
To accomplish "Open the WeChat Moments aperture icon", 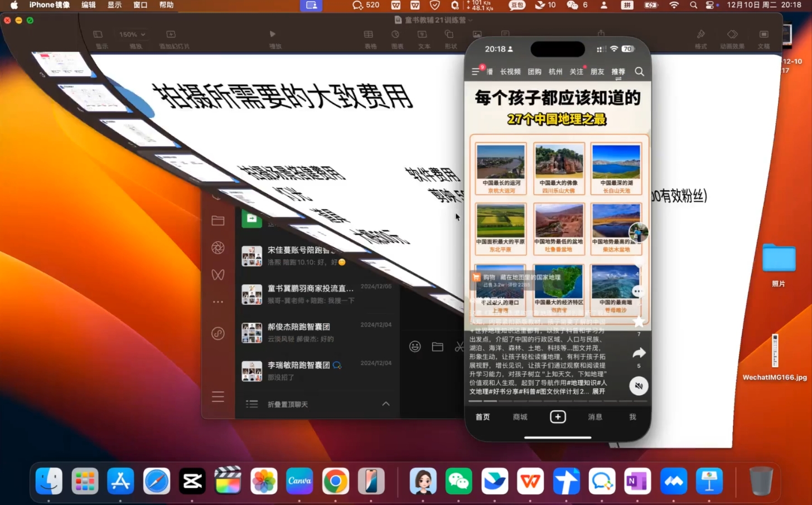I will pyautogui.click(x=218, y=247).
